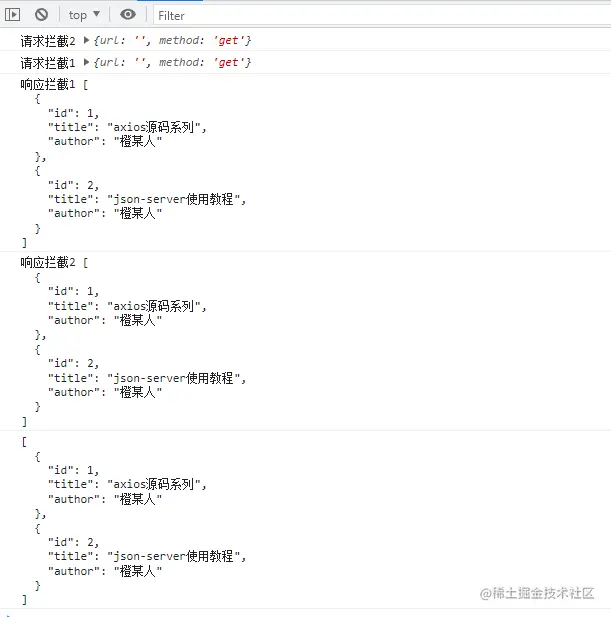Viewport: 611px width, 617px height.
Task: Click "json-server使用教程" title under 响应拦截2
Action: [x=173, y=378]
